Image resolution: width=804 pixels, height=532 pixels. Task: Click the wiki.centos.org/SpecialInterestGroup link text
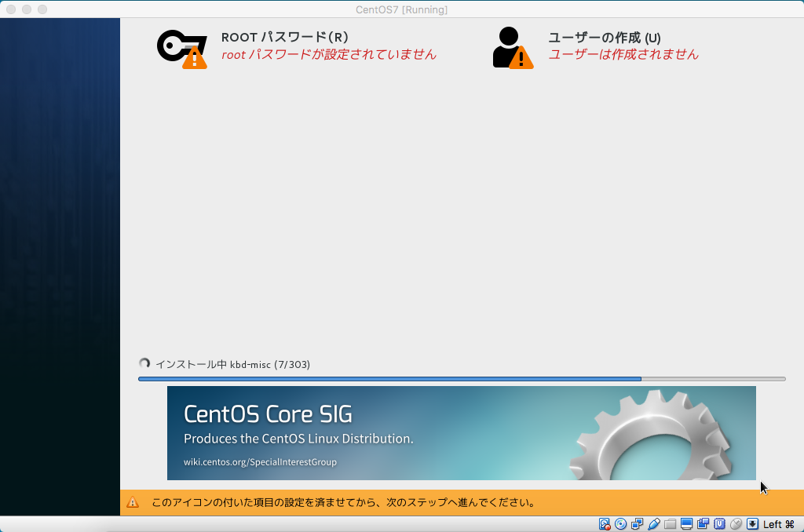click(x=260, y=462)
